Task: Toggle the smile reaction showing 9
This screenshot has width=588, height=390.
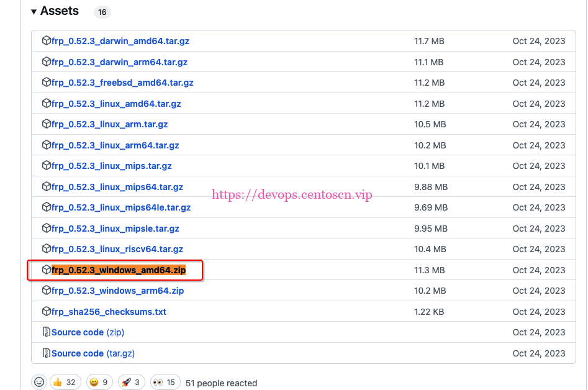Action: coord(99,382)
